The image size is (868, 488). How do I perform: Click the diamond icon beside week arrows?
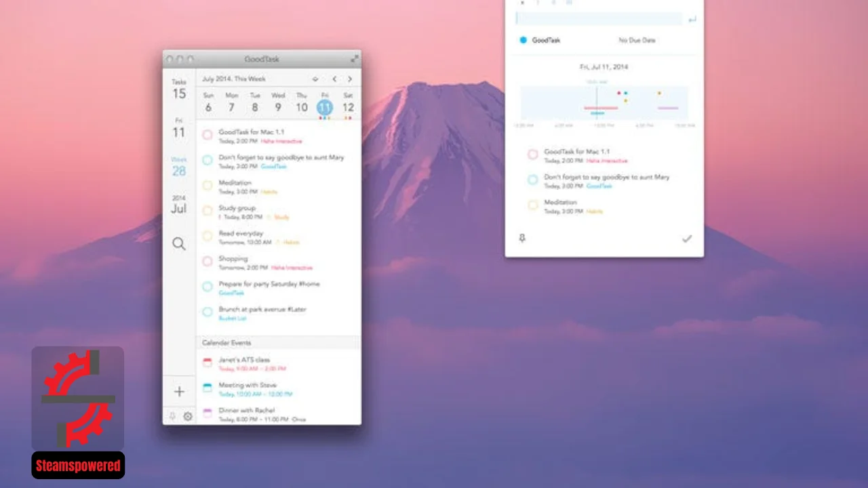tap(315, 79)
